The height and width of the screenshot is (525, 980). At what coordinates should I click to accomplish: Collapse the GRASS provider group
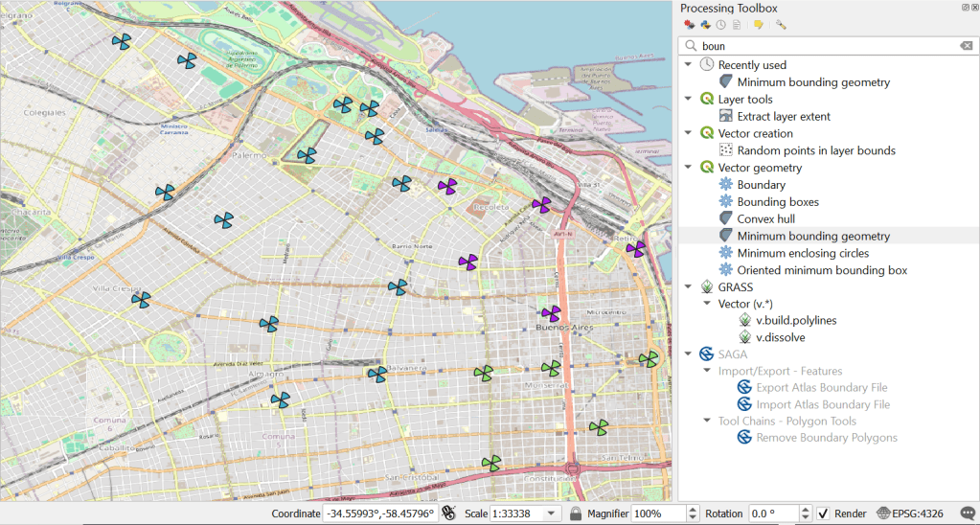(688, 287)
